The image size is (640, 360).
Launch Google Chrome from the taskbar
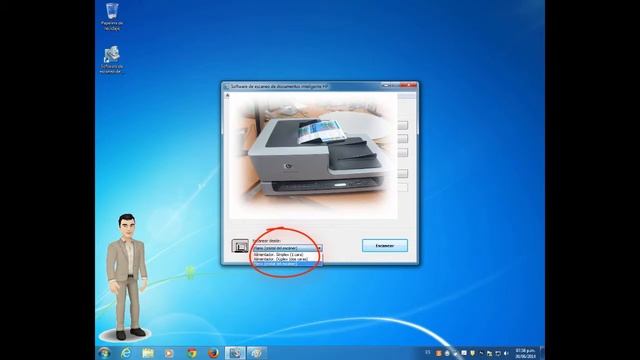coord(191,353)
